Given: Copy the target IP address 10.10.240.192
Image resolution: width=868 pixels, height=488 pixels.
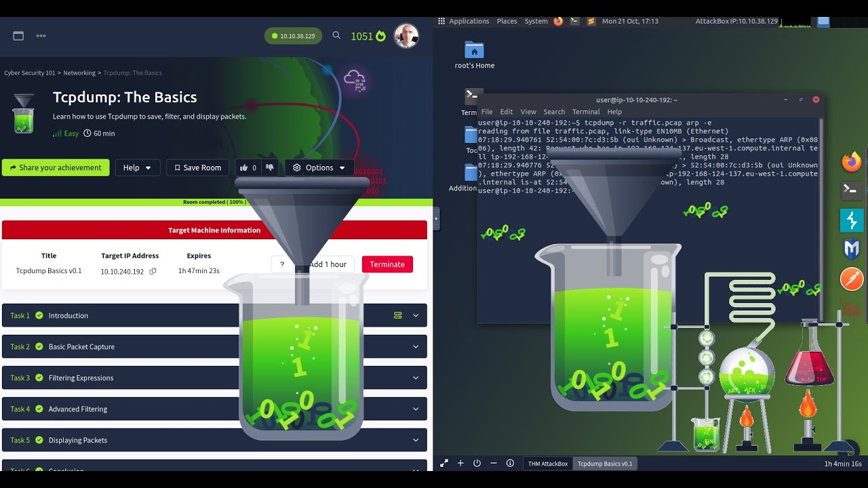Looking at the screenshot, I should (x=153, y=271).
